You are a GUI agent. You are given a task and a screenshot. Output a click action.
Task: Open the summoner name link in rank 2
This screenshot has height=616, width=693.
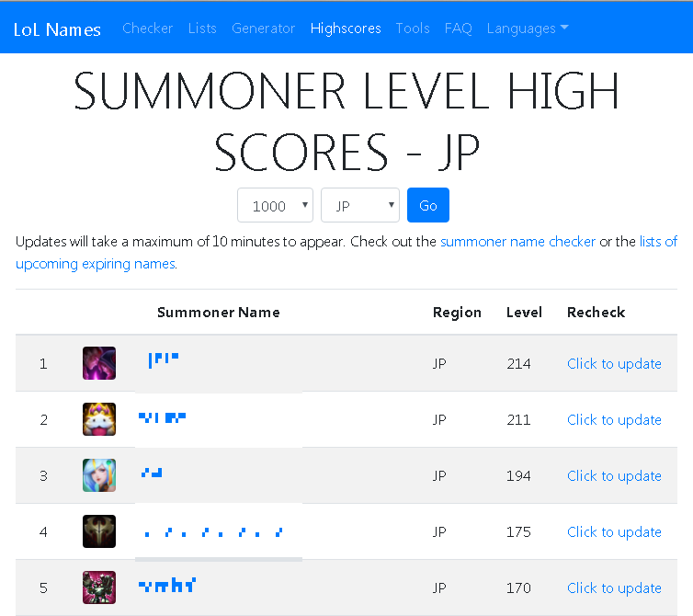pyautogui.click(x=162, y=417)
